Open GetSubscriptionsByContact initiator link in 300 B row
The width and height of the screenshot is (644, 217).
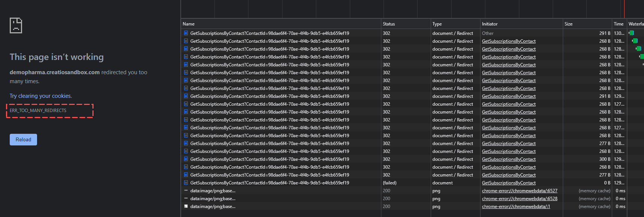coord(509,159)
